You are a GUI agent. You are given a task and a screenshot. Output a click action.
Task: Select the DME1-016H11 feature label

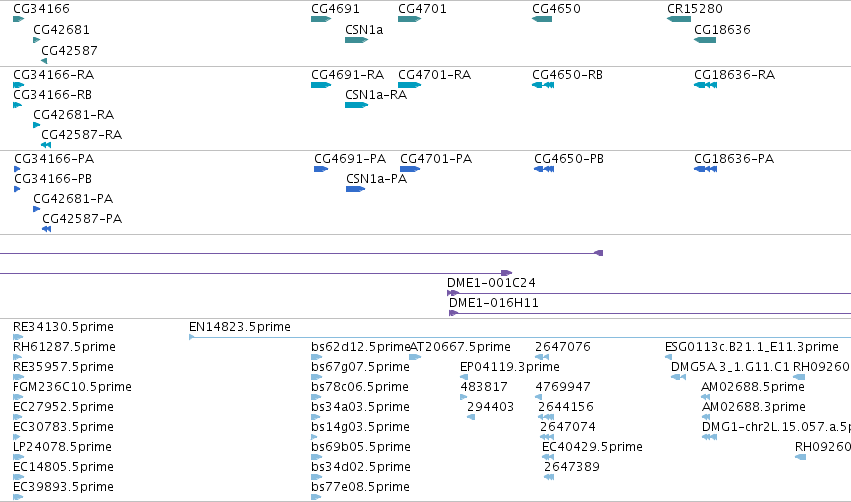pos(494,303)
